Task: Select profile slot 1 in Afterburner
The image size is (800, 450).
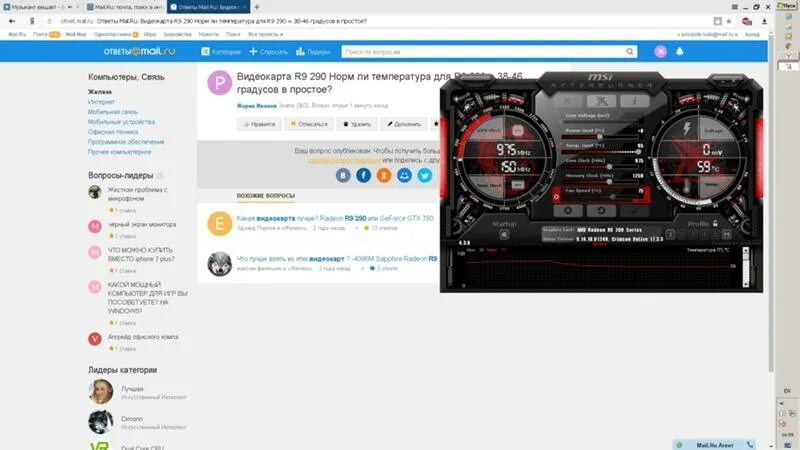Action: click(670, 234)
